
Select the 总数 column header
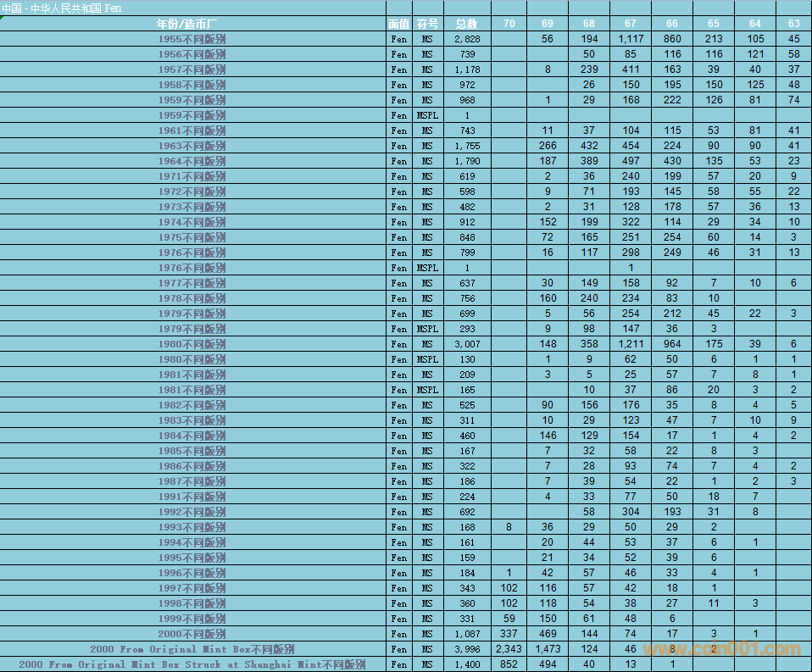(466, 23)
